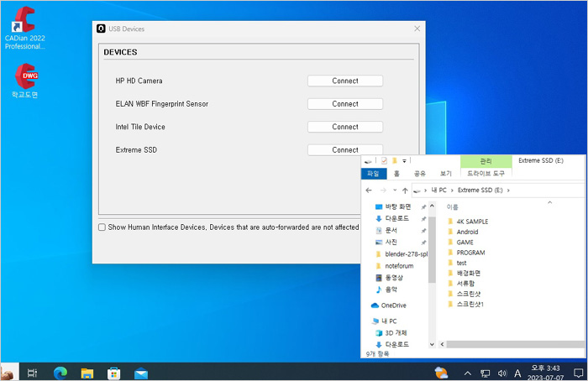Viewport: 588px width, 381px height.
Task: Go back in File Explorer
Action: pyautogui.click(x=369, y=190)
